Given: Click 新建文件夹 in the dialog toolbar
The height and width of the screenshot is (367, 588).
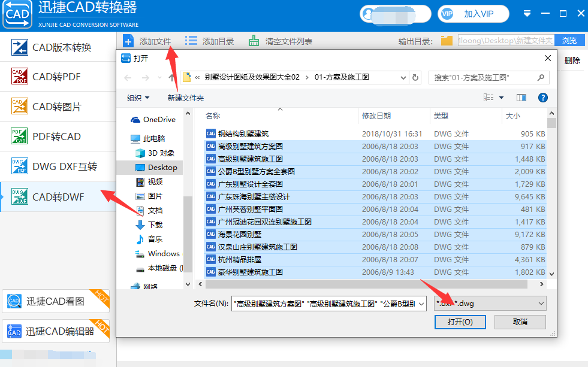Looking at the screenshot, I should 186,98.
